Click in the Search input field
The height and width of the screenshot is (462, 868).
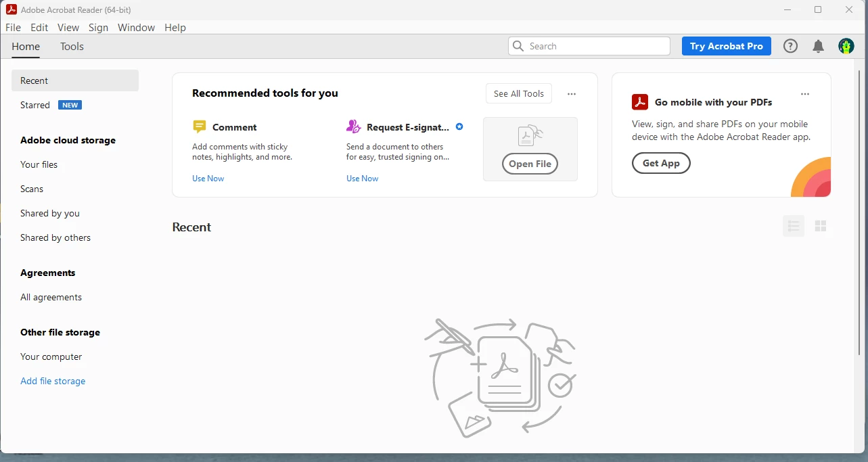(x=589, y=46)
